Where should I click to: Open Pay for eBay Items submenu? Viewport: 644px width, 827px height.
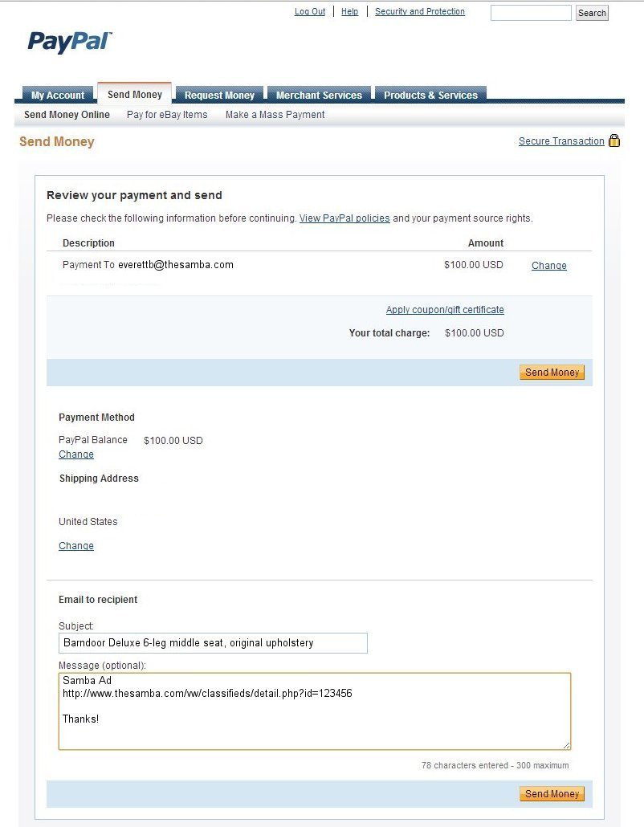167,115
